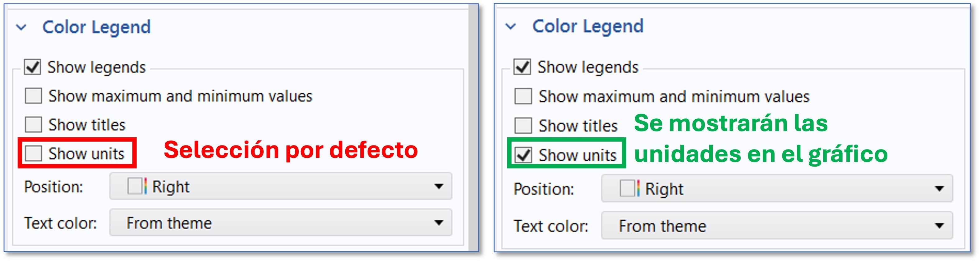The height and width of the screenshot is (262, 980).
Task: Click left Color Legend section title
Action: click(x=96, y=27)
